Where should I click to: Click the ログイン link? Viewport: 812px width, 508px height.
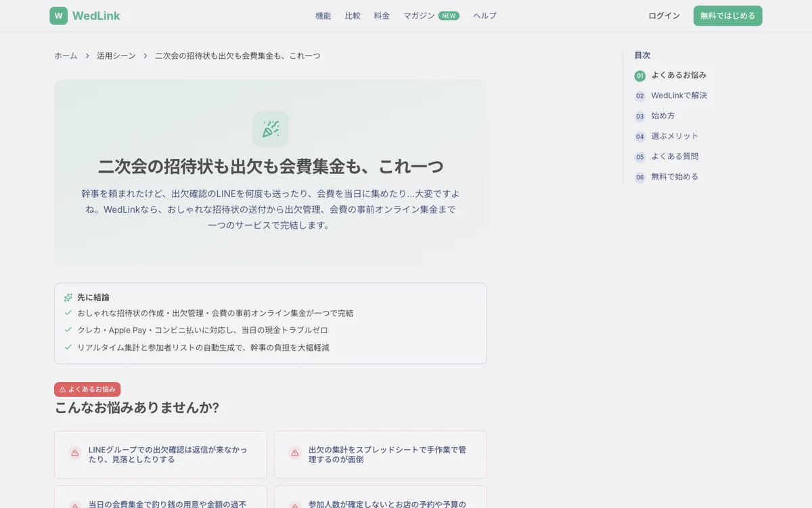(x=664, y=16)
